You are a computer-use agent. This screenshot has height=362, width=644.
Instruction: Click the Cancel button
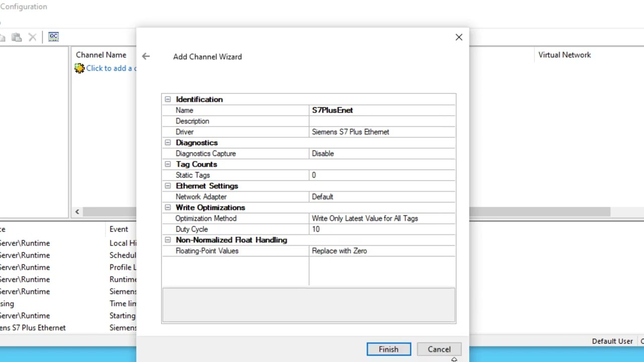pos(439,349)
